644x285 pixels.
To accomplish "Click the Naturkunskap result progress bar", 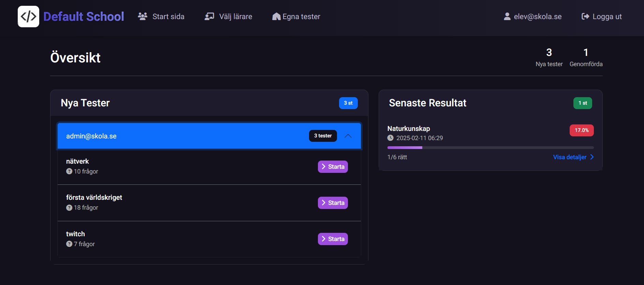I will [490, 148].
